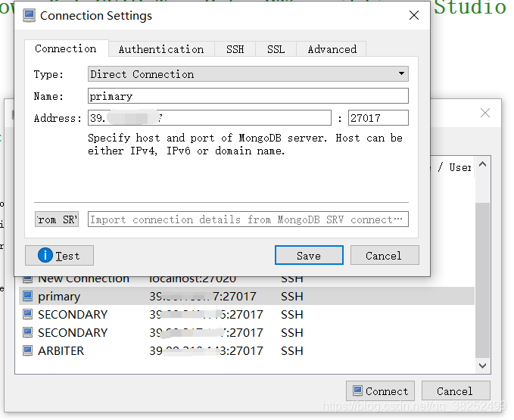Click the port field showing 27017

click(378, 117)
